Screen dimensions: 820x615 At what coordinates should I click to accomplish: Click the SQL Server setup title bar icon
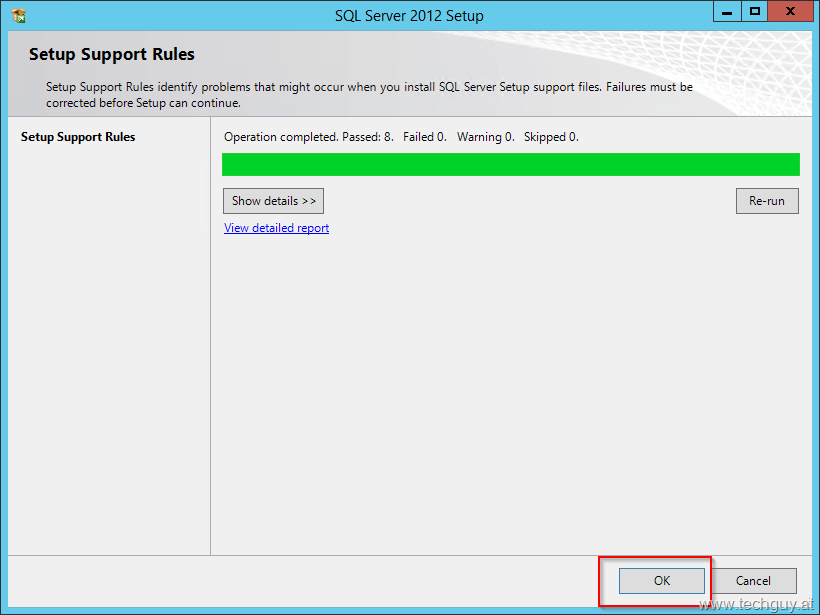pos(19,16)
